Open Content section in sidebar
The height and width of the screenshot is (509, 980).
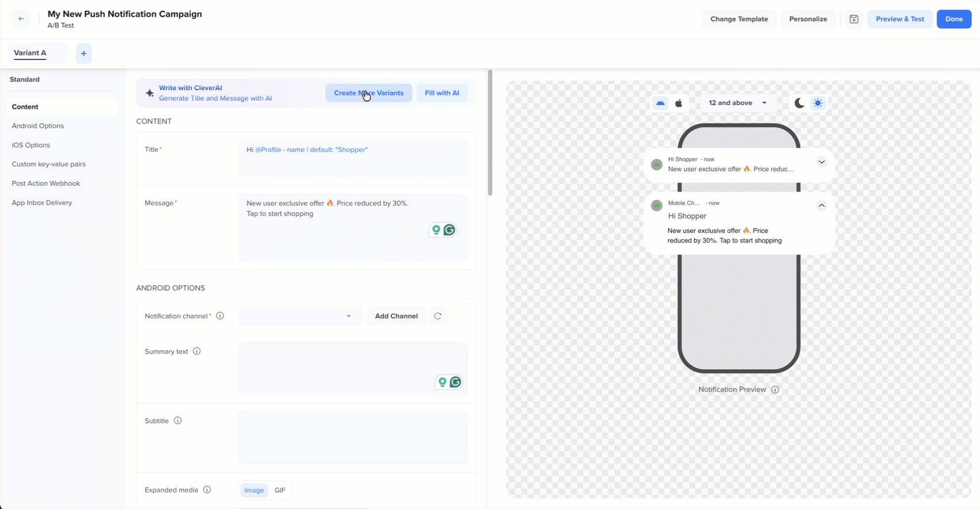tap(62, 107)
